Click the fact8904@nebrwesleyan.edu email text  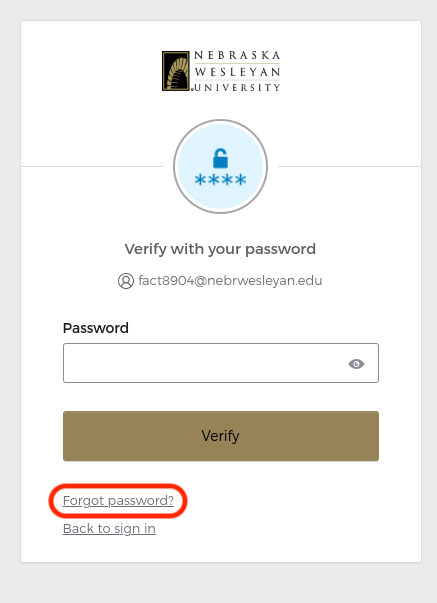pos(230,281)
